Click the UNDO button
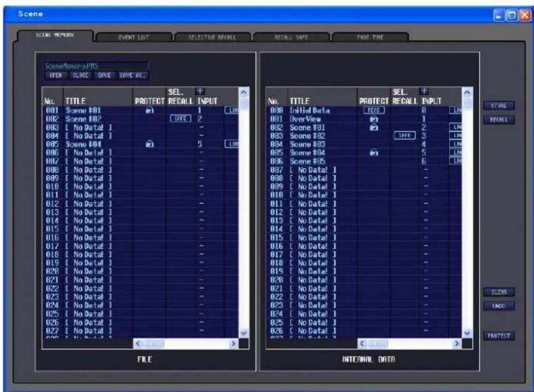This screenshot has height=392, width=534. click(x=499, y=306)
